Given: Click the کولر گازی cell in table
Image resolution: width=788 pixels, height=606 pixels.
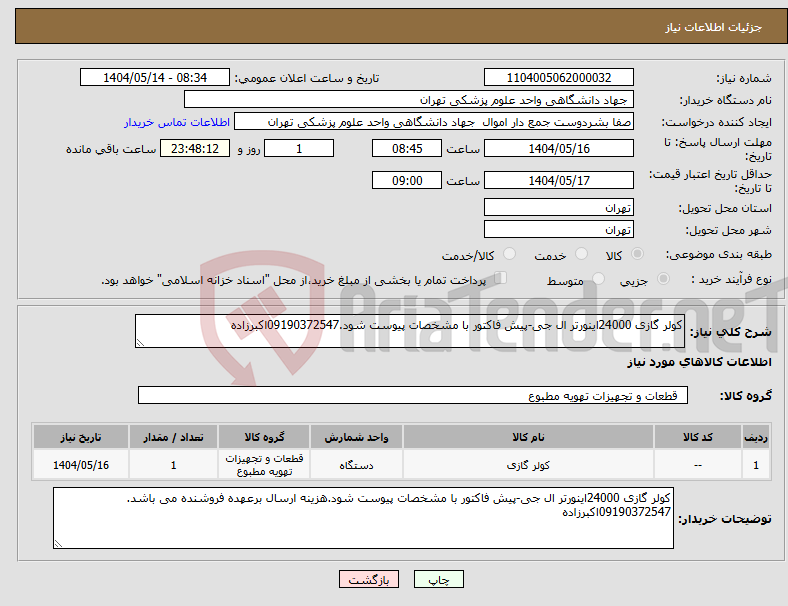Looking at the screenshot, I should tap(528, 465).
